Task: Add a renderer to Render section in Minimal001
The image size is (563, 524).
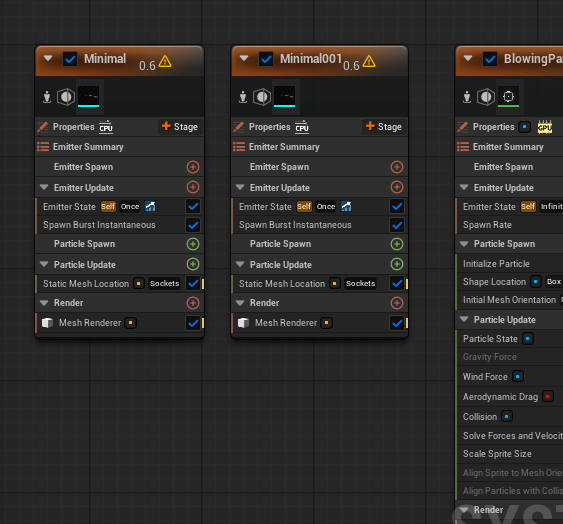Action: [397, 303]
